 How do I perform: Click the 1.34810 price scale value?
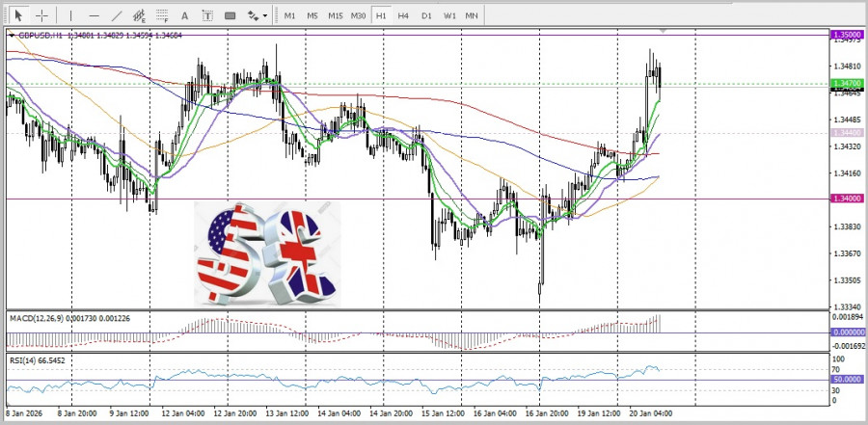click(x=847, y=66)
